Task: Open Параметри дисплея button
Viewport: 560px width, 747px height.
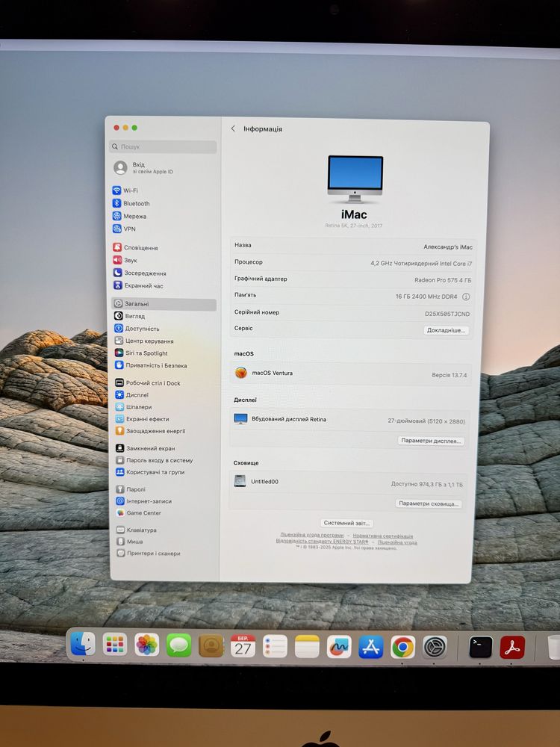Action: (431, 441)
